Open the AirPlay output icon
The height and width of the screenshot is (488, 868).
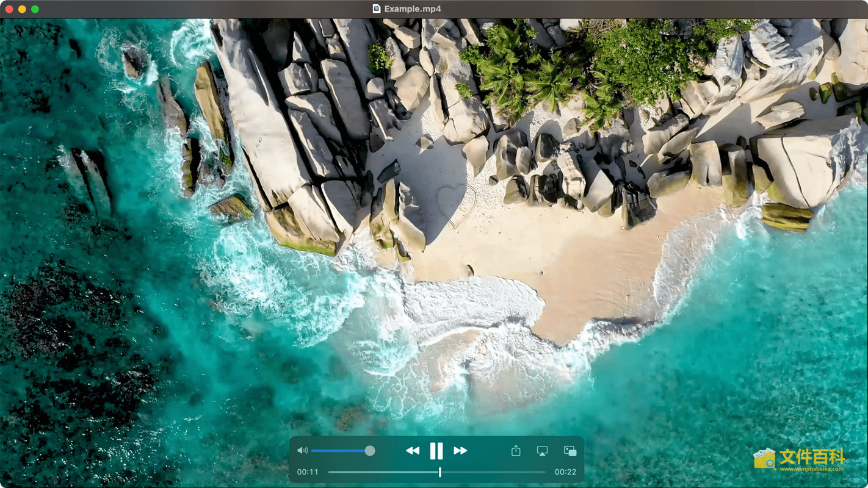pyautogui.click(x=542, y=451)
